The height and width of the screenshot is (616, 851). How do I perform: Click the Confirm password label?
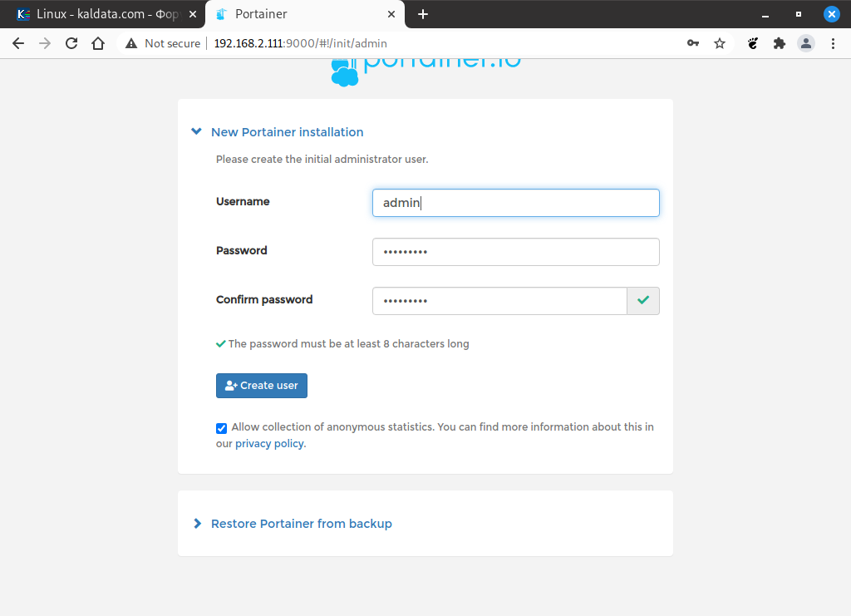(264, 299)
